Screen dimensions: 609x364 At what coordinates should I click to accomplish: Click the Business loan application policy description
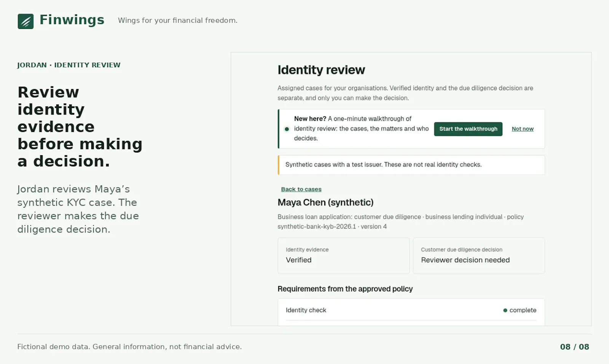[400, 221]
